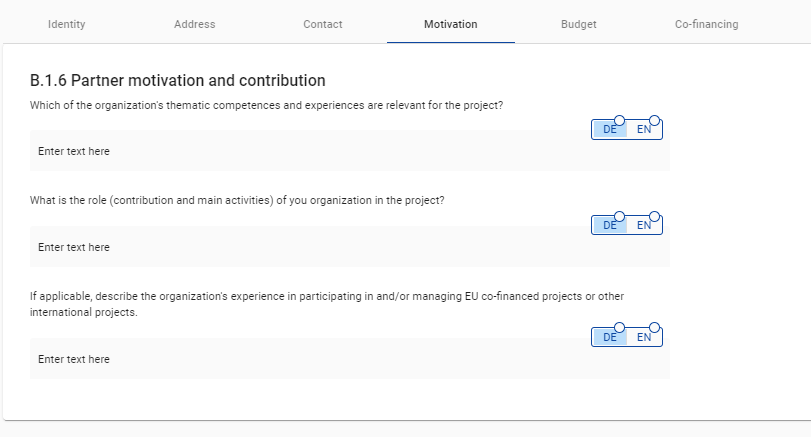Focus the EU co-financed projects experience field
The width and height of the screenshot is (811, 437).
[x=300, y=359]
